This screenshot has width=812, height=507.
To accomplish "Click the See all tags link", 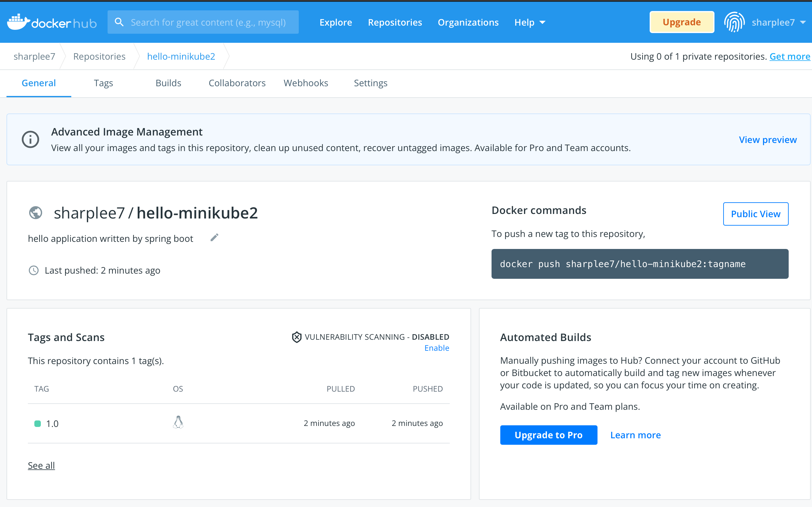I will click(41, 466).
